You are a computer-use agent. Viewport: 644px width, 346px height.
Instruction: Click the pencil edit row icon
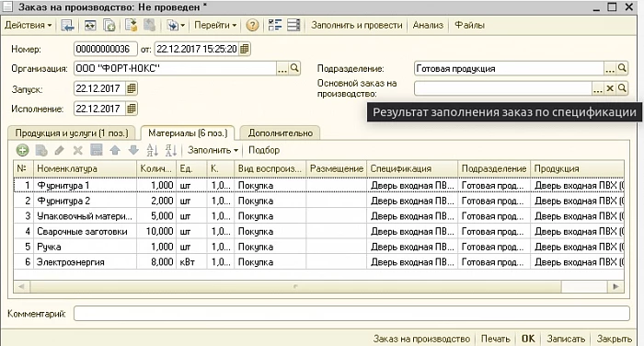pyautogui.click(x=60, y=150)
